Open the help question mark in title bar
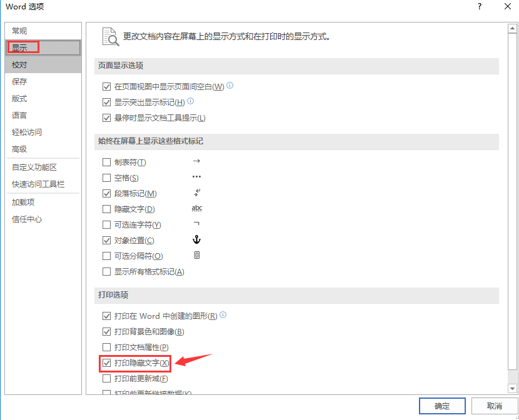Image resolution: width=519 pixels, height=420 pixels. coord(479,7)
